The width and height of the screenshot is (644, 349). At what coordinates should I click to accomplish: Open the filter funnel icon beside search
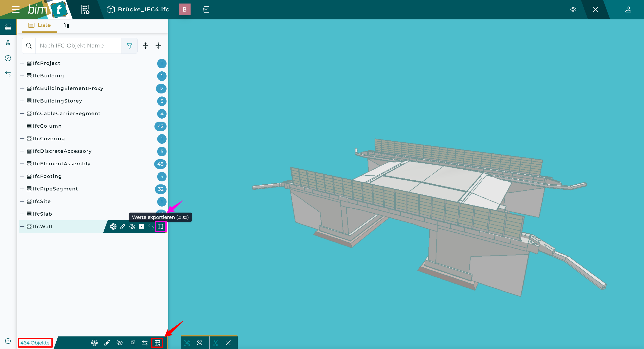(130, 46)
